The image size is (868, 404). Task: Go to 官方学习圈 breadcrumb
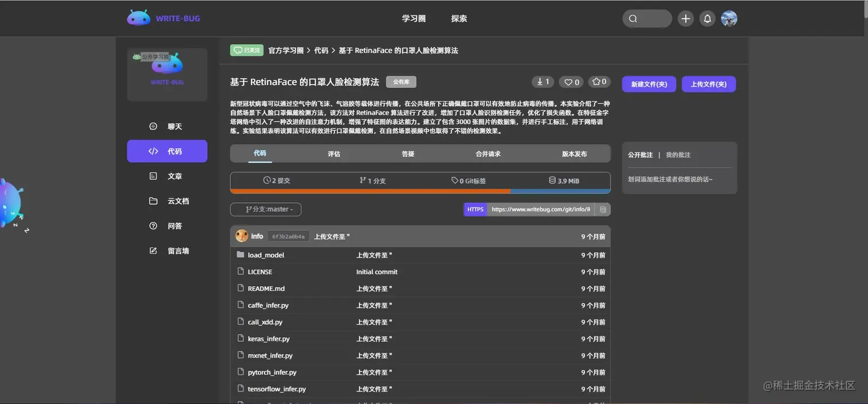pos(286,51)
